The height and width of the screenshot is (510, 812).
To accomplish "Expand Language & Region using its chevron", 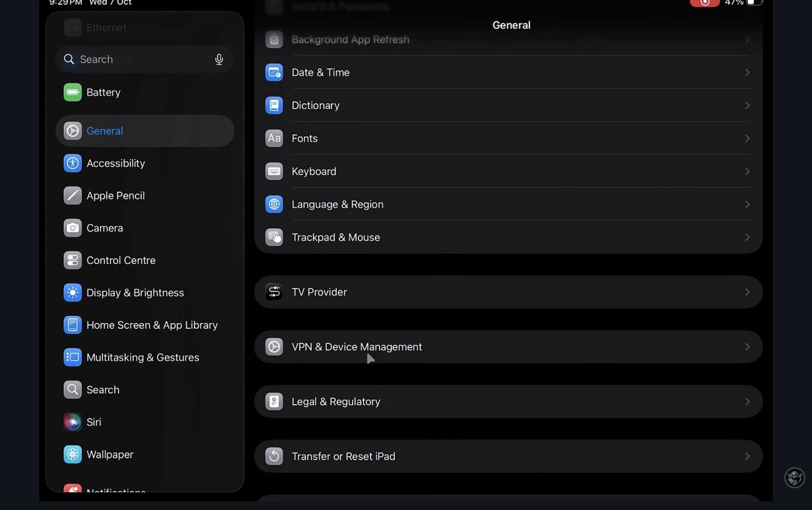I will coord(747,204).
